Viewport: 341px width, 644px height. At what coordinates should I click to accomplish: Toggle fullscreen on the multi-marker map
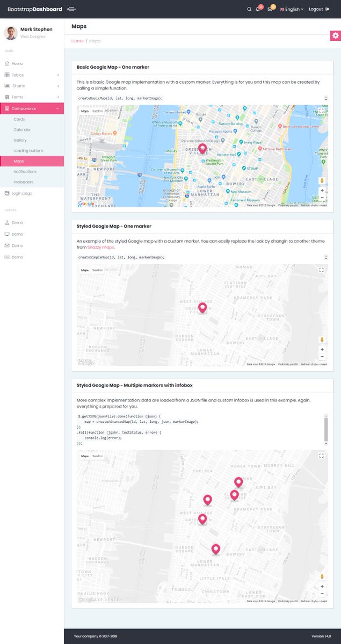click(x=321, y=456)
